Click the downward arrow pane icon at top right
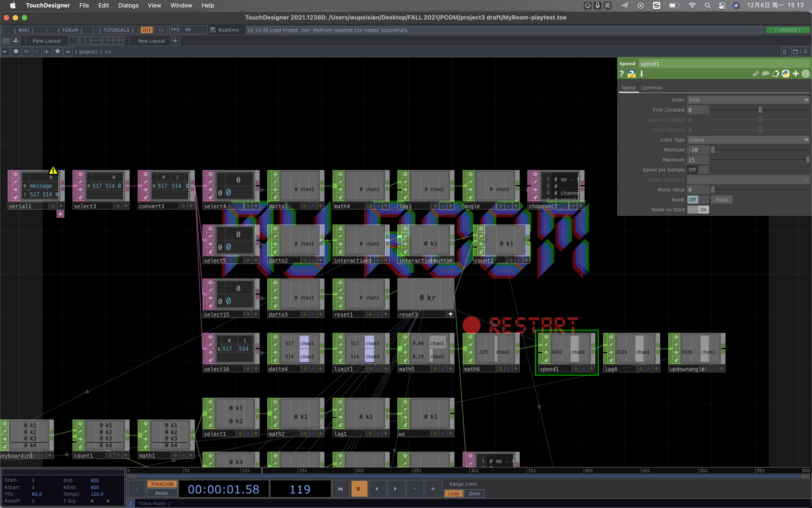This screenshot has width=812, height=508. click(x=805, y=52)
